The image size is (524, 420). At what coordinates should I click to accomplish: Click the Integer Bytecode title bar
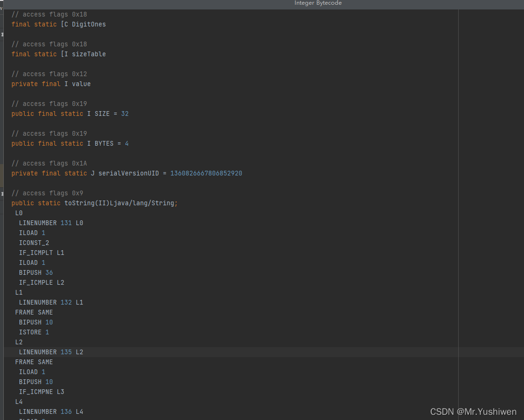(x=318, y=3)
